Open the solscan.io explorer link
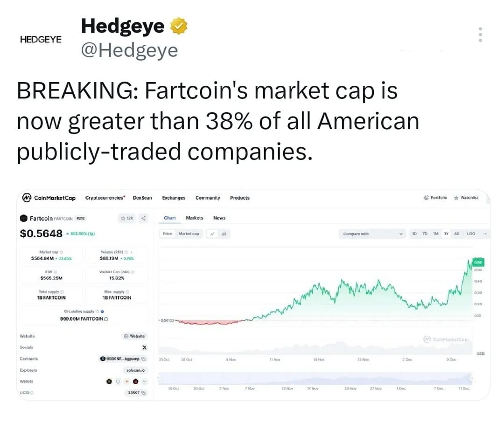 tap(136, 370)
